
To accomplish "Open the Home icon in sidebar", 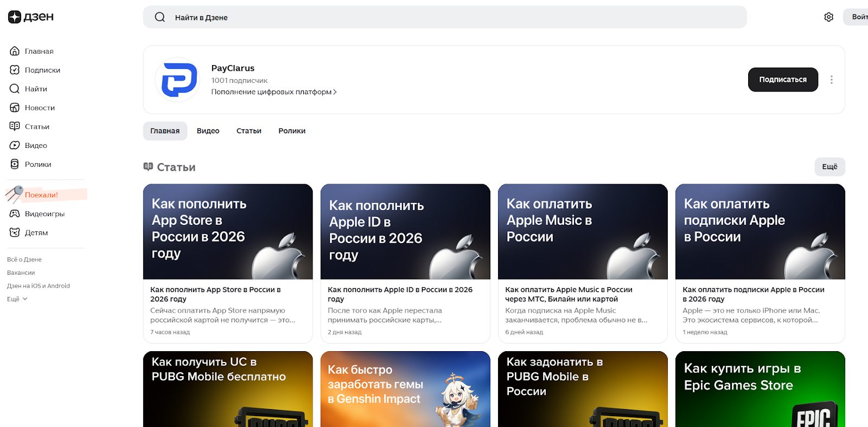I will click(15, 51).
